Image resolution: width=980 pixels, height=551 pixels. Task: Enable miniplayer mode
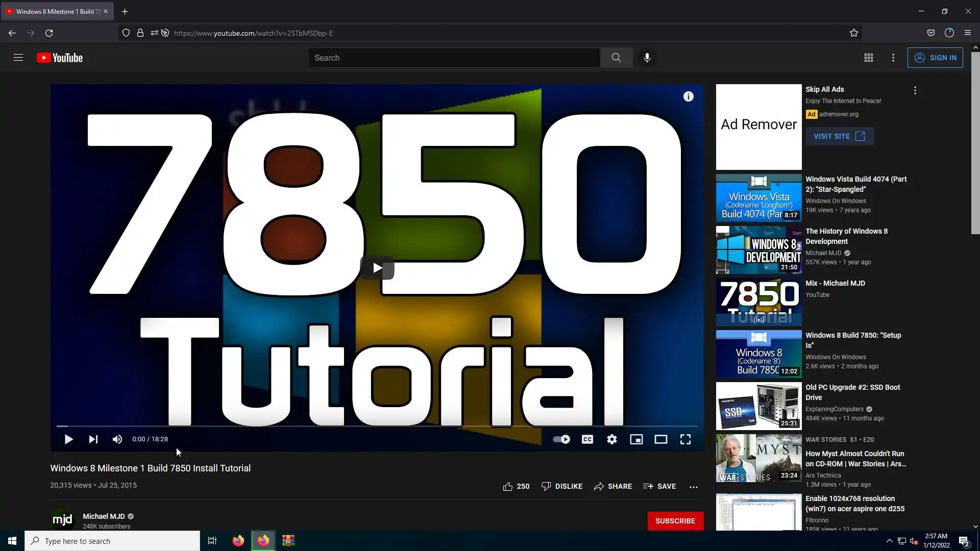click(x=636, y=439)
